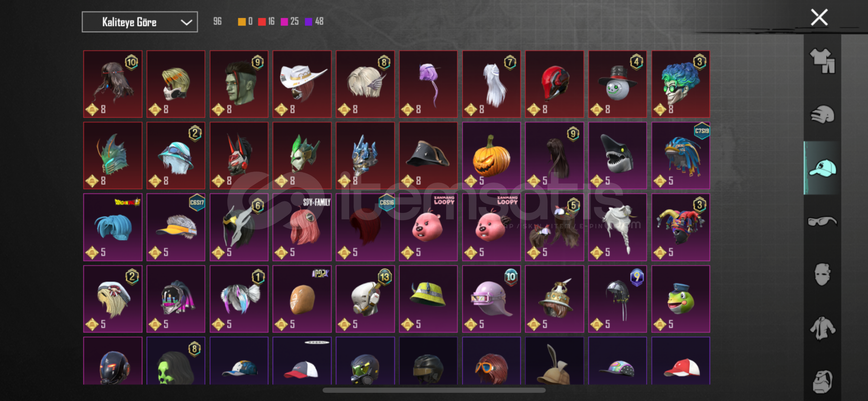Open the jacket clothing category icon
This screenshot has width=868, height=401.
[822, 328]
